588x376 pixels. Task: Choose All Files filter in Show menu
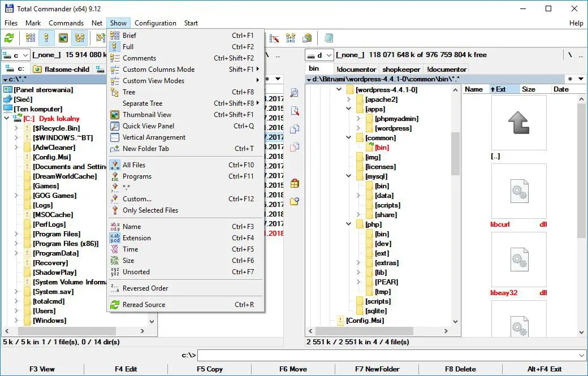pos(186,165)
